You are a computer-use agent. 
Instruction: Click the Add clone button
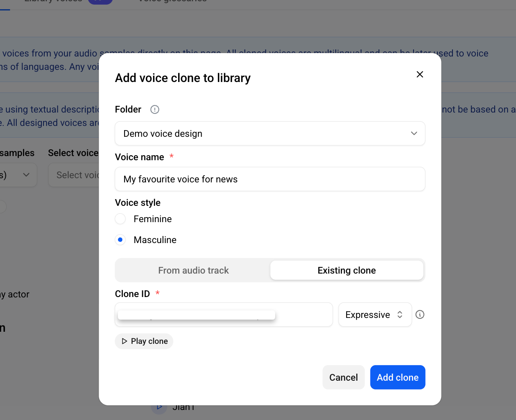coord(398,377)
